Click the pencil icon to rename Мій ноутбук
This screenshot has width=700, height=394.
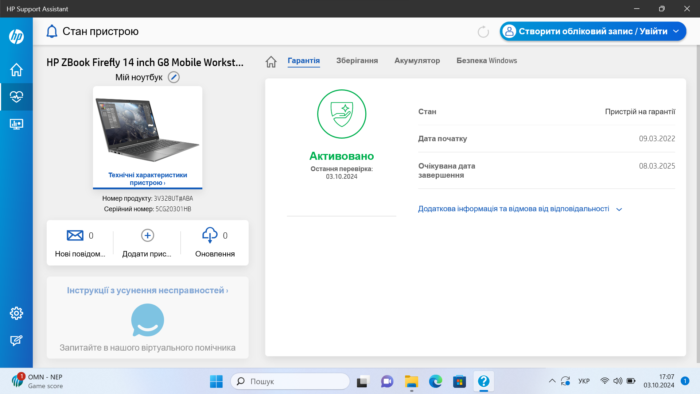[174, 77]
